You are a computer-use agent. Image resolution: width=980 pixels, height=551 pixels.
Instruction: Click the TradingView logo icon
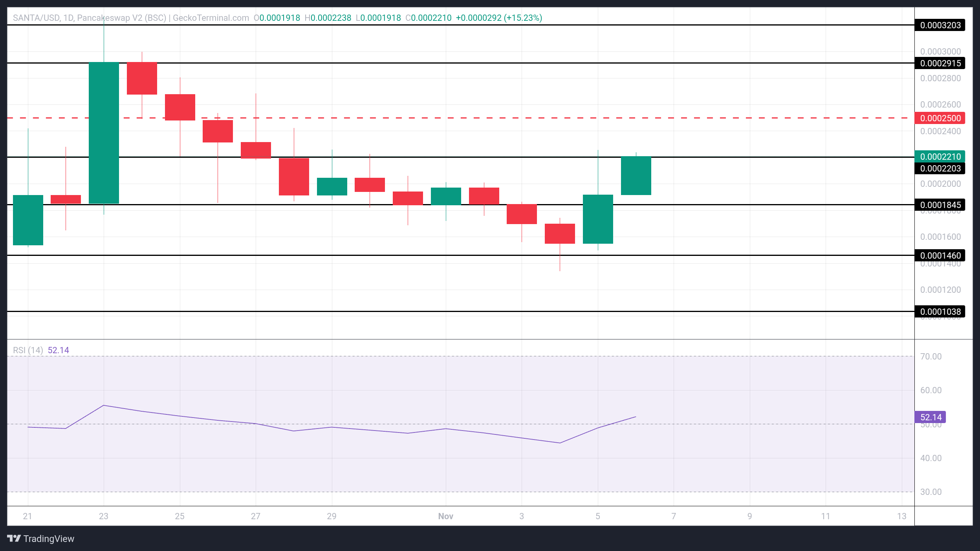14,538
